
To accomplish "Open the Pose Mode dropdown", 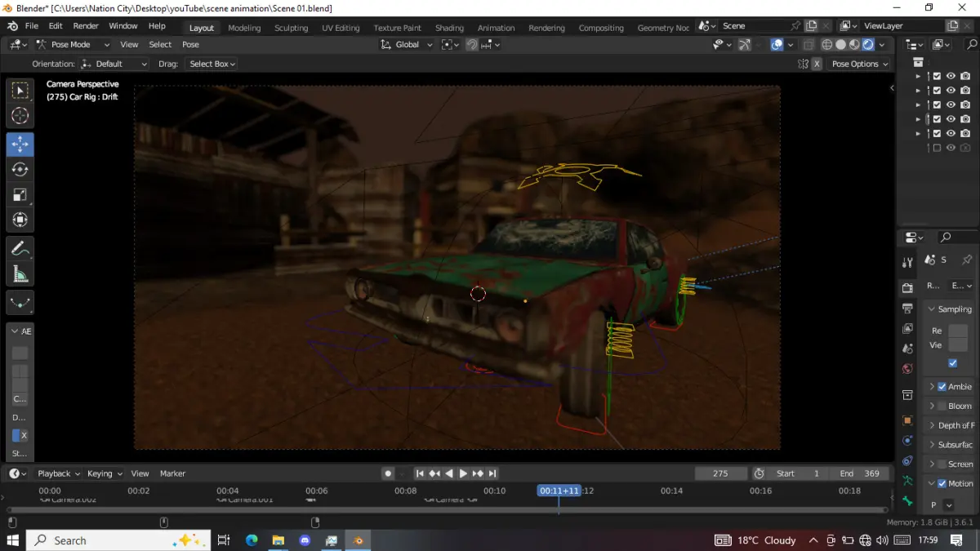I will click(72, 45).
